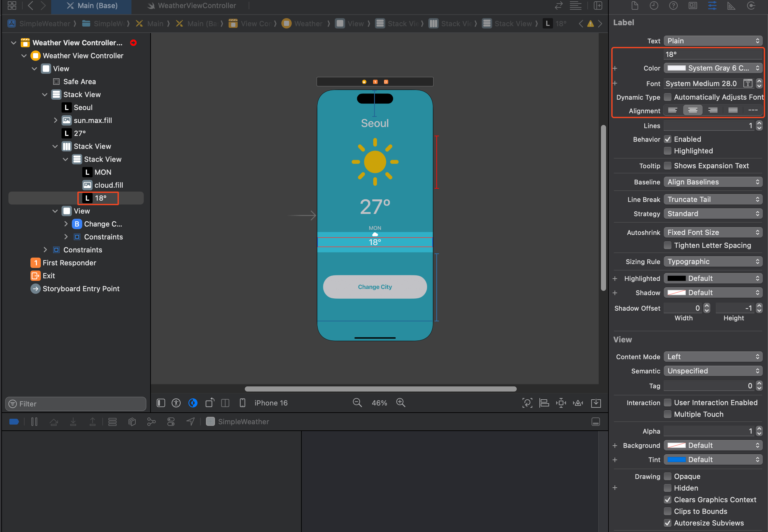Enable User Interaction Enabled checkbox
This screenshot has width=768, height=532.
click(x=668, y=403)
